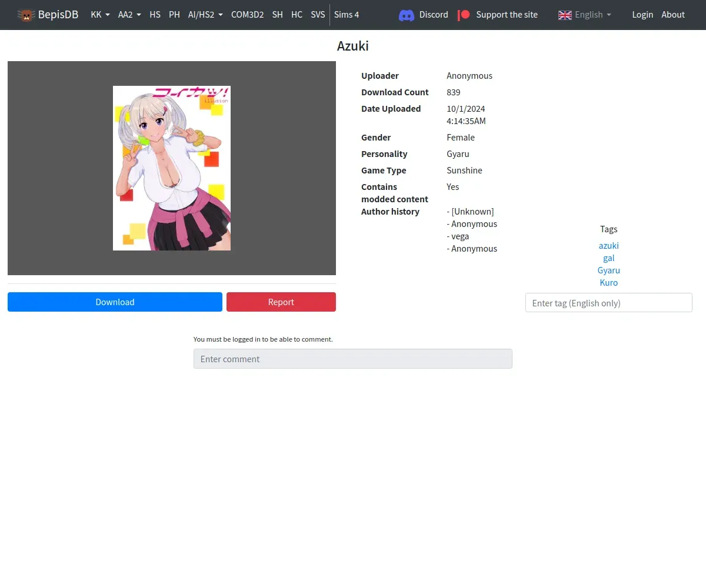This screenshot has height=588, width=706.
Task: Click the red Report button
Action: [x=281, y=302]
